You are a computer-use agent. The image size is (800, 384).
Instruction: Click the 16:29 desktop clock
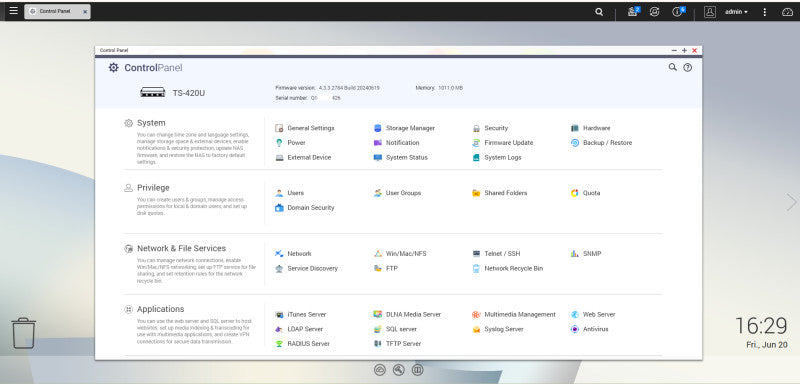pyautogui.click(x=761, y=325)
